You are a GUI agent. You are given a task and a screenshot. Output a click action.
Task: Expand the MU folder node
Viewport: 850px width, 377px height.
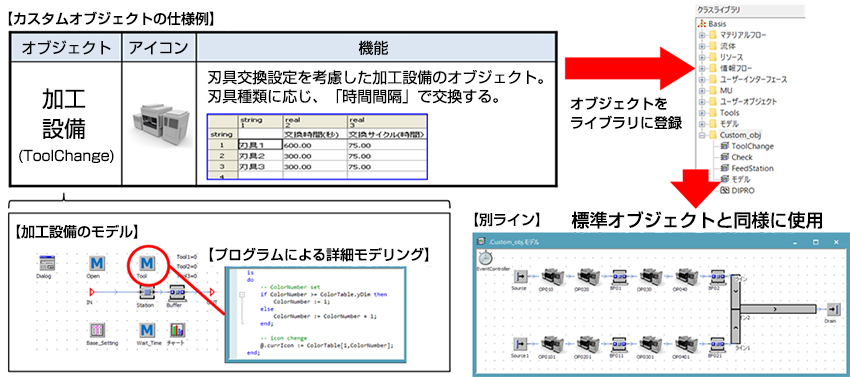pos(702,91)
